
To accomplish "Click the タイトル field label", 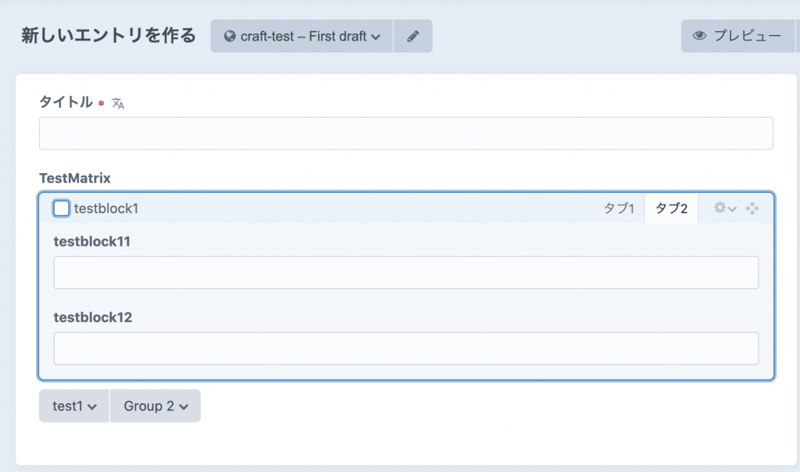I will [66, 102].
